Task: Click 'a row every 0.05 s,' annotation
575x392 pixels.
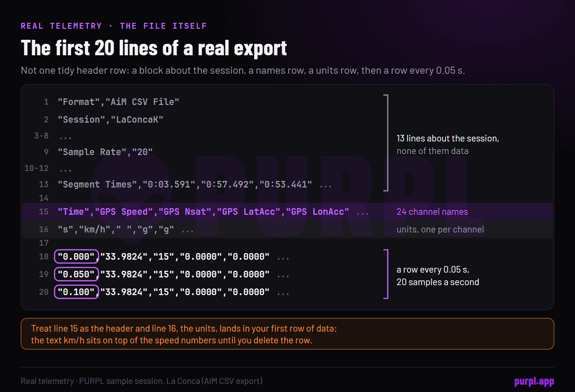Action: 433,270
